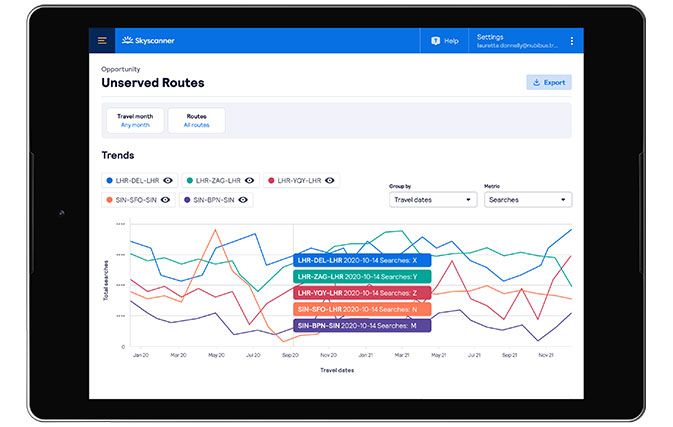The height and width of the screenshot is (427, 673).
Task: Open the vertical three-dot more menu
Action: [x=572, y=41]
